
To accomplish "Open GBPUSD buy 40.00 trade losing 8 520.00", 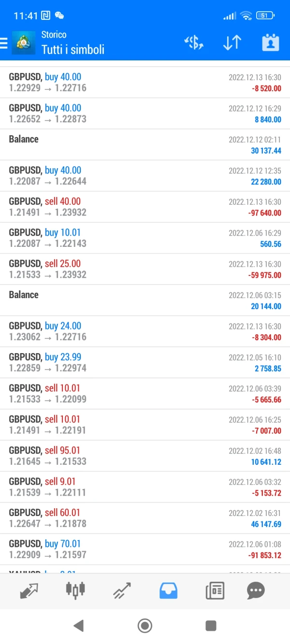I will point(145,83).
